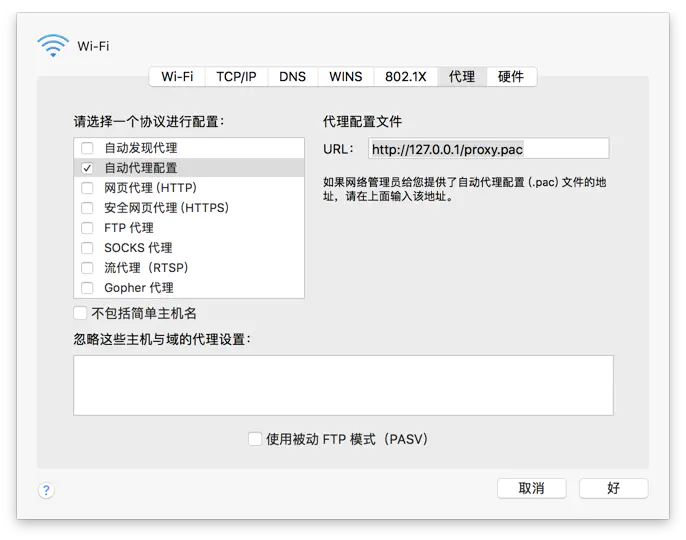Click the Wi-Fi signal icon
The image size is (686, 540).
tap(53, 46)
